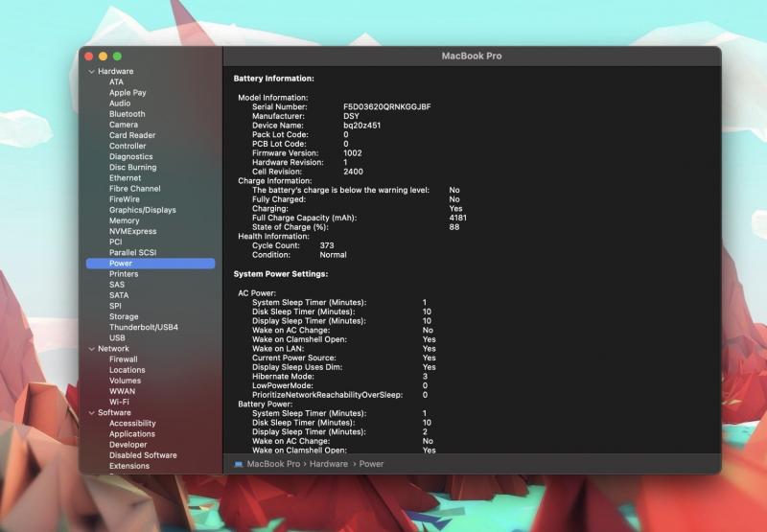Click the MacBook Pro laptop icon in path bar
This screenshot has height=532, width=767.
click(238, 464)
